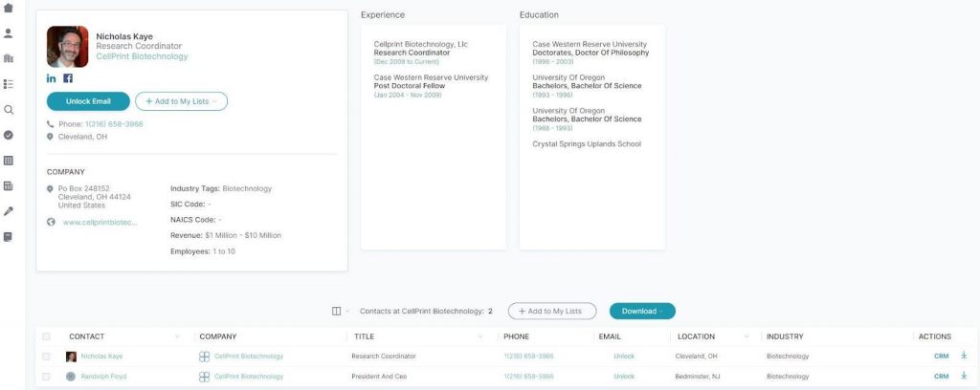Click the COMPANY column header

(x=218, y=336)
